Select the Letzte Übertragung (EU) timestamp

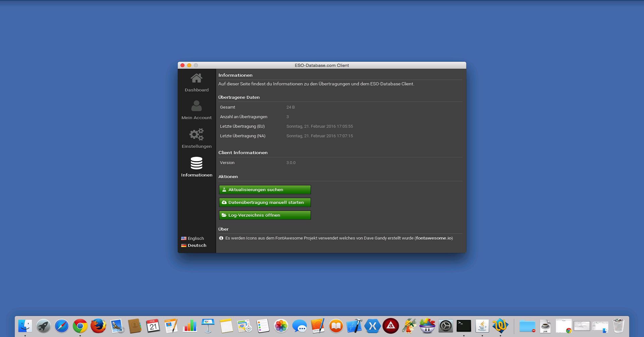(x=320, y=126)
